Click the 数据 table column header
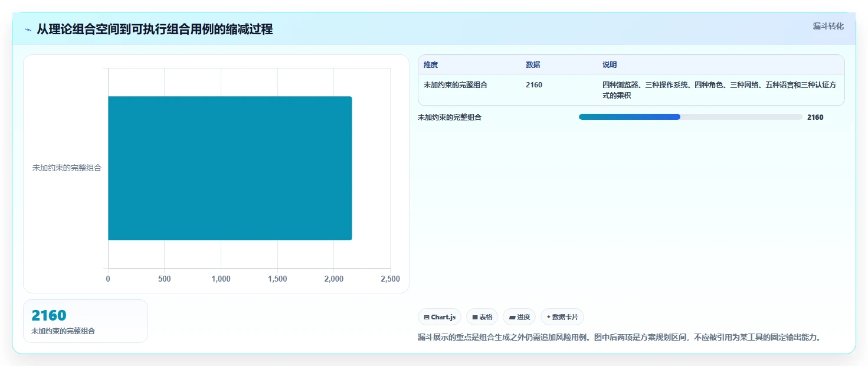868x366 pixels. (x=533, y=65)
